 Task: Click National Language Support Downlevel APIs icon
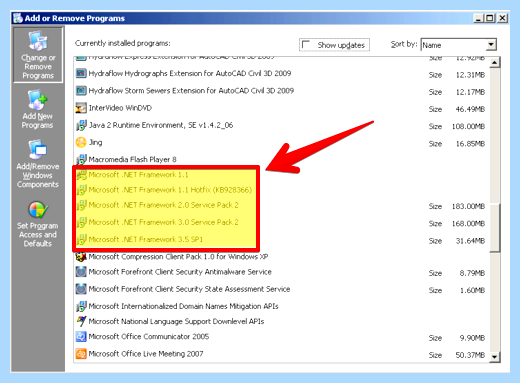click(x=81, y=321)
